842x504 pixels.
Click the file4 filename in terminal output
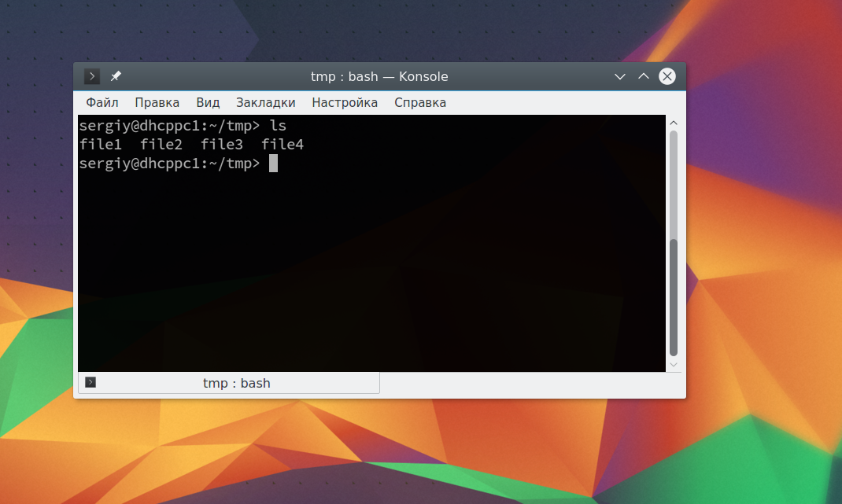click(x=282, y=144)
